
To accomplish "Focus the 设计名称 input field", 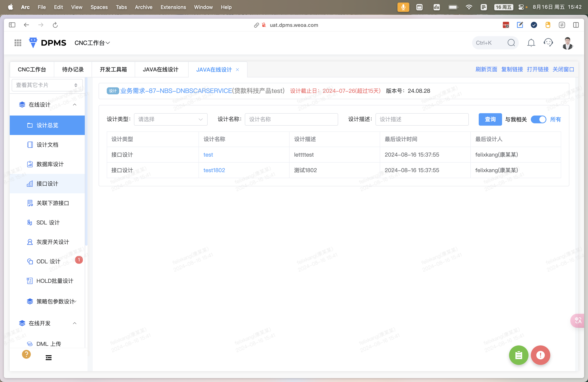I will 291,119.
